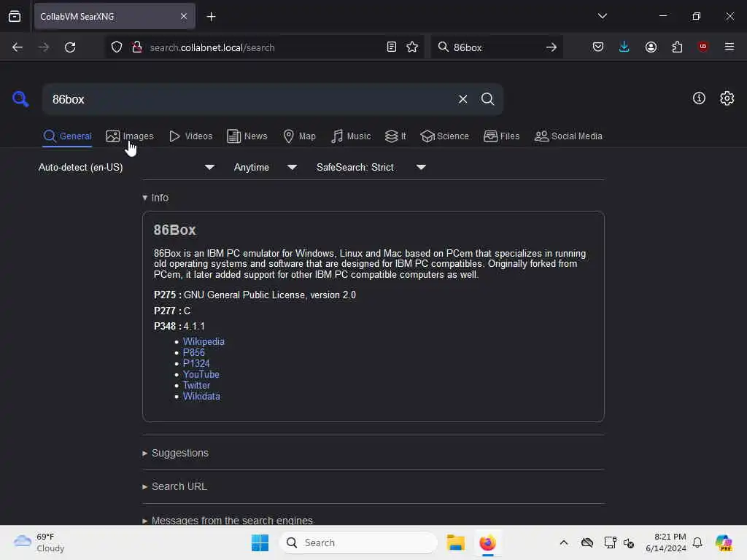Switch to the Science category
The width and height of the screenshot is (747, 560).
(x=444, y=136)
